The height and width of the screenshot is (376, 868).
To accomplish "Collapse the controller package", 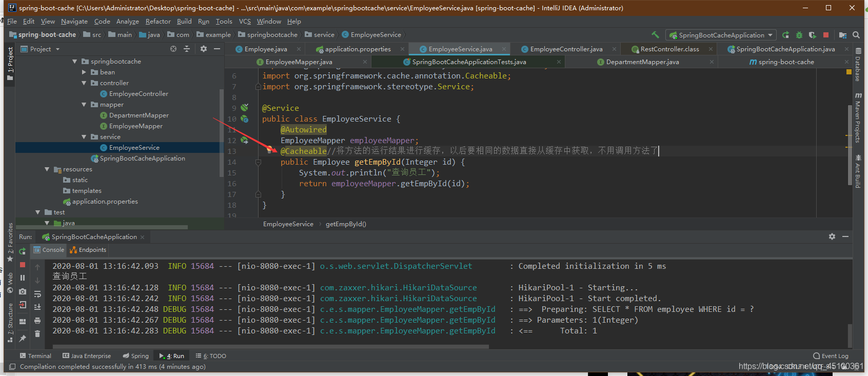I will 84,83.
